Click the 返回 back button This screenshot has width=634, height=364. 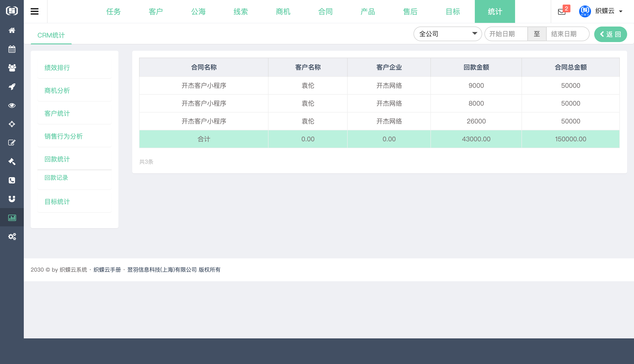click(610, 34)
